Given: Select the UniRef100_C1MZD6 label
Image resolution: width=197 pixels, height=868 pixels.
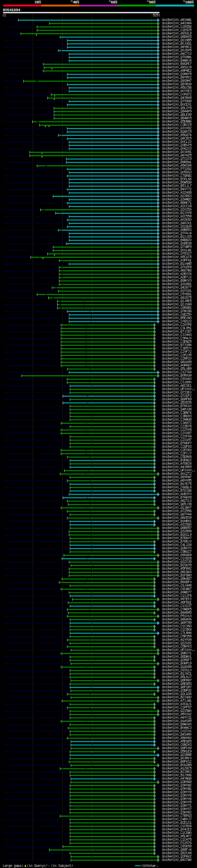Looking at the screenshot, I should (176, 26).
